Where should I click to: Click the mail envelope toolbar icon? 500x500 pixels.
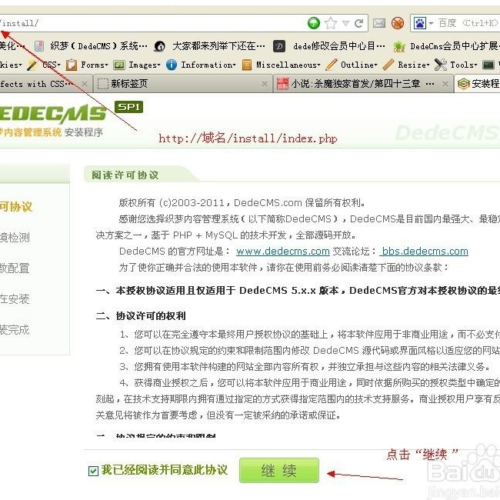(379, 23)
